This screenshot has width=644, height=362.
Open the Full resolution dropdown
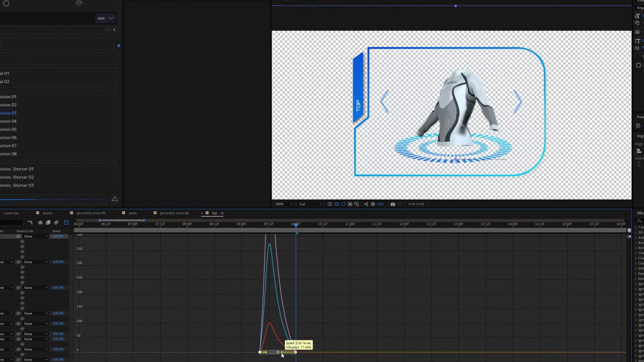click(310, 204)
